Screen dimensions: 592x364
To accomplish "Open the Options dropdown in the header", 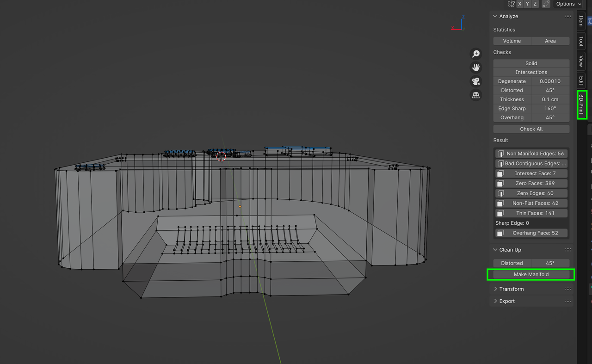I will pos(568,4).
